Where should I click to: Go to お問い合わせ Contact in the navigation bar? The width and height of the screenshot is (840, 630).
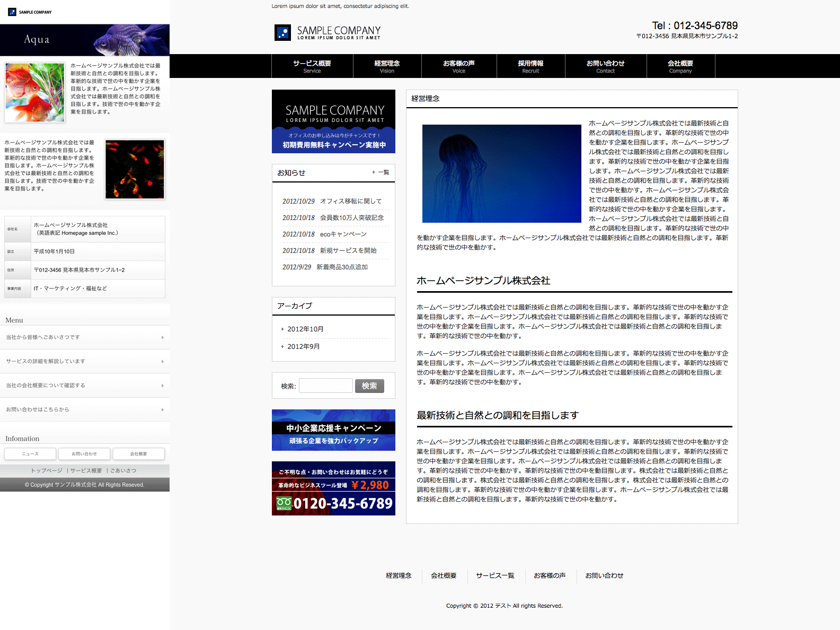[x=605, y=66]
